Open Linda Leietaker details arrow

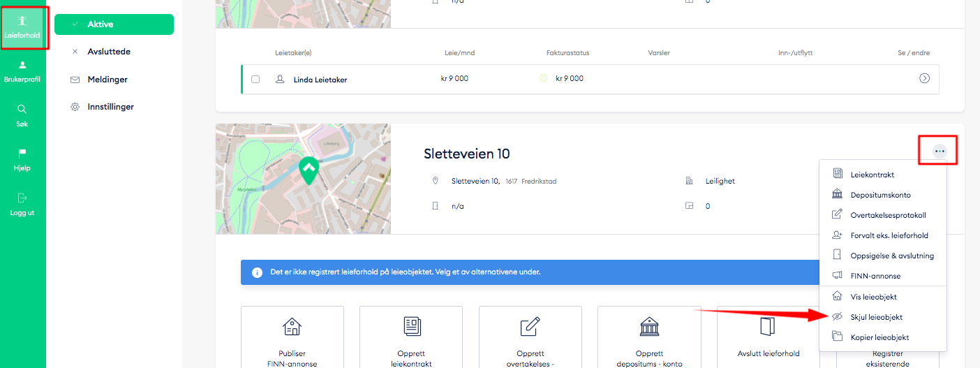click(924, 79)
